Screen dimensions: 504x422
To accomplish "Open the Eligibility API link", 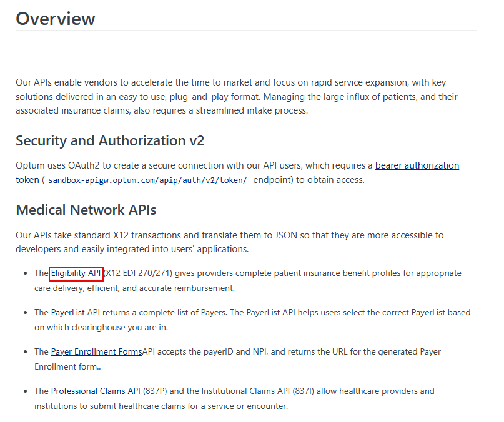I will click(76, 273).
